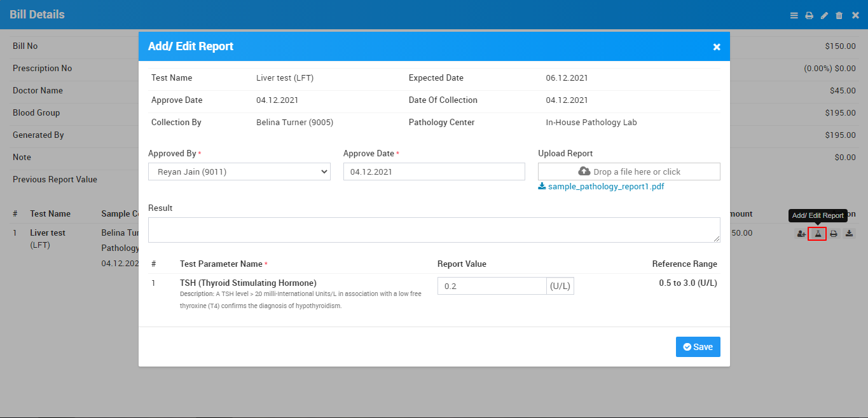This screenshot has height=418, width=868.
Task: Click the flask Add/ Edit Report icon
Action: [x=817, y=234]
